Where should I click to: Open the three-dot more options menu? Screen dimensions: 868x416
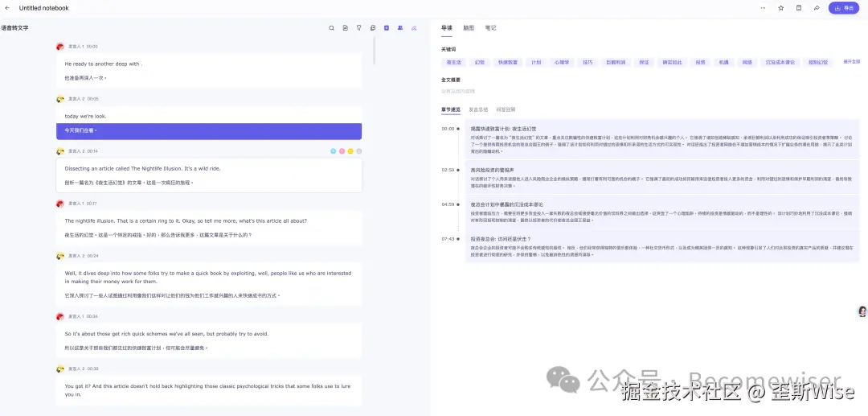click(763, 8)
